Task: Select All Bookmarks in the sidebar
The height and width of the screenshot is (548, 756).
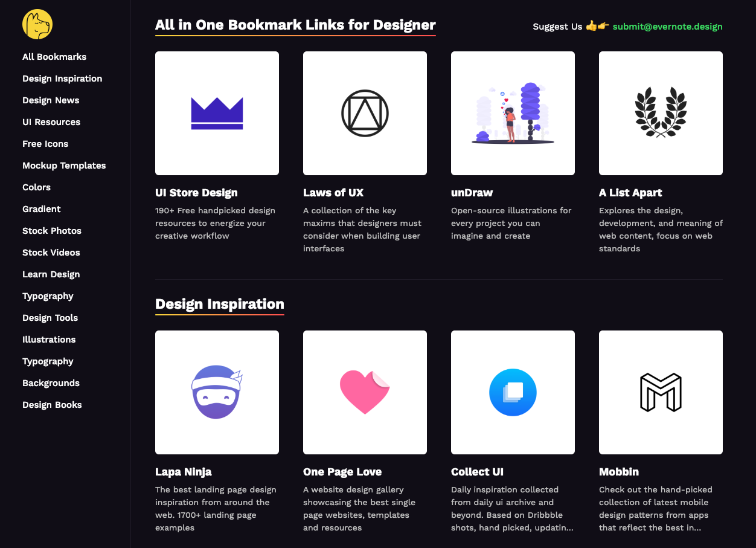Action: 54,57
